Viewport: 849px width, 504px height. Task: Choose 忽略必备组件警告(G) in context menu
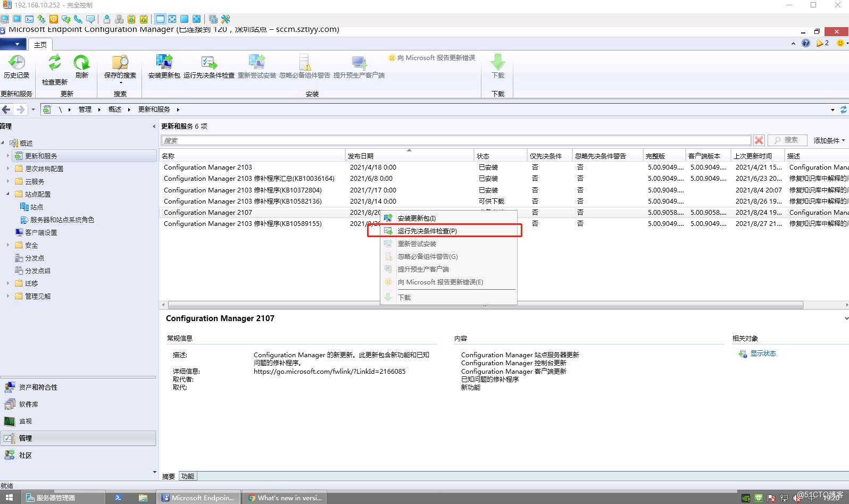[448, 256]
